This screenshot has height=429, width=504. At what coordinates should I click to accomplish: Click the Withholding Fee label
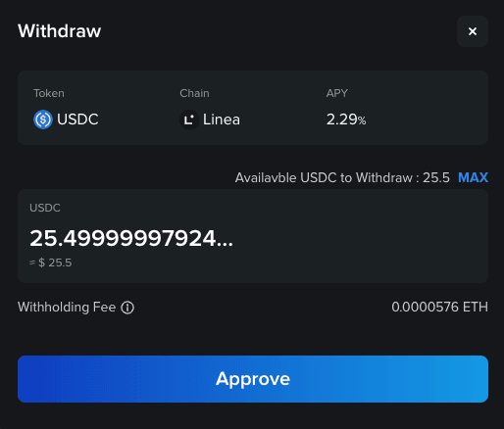click(67, 307)
